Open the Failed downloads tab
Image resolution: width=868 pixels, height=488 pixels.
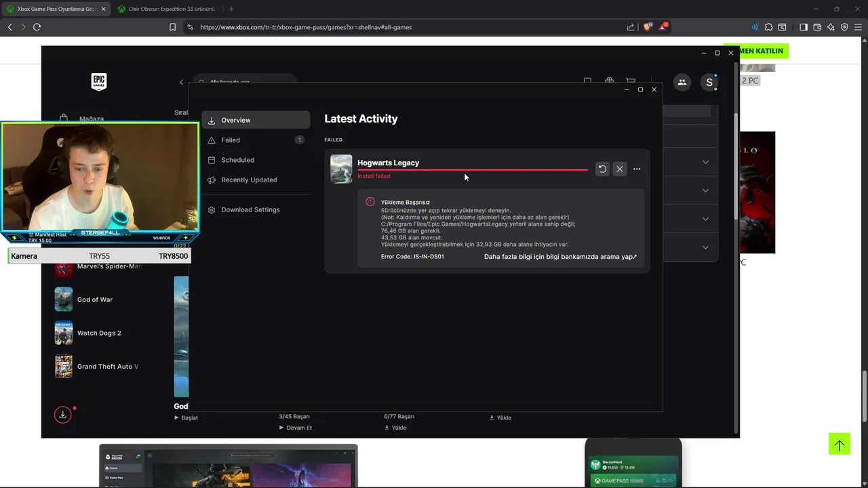(x=256, y=140)
